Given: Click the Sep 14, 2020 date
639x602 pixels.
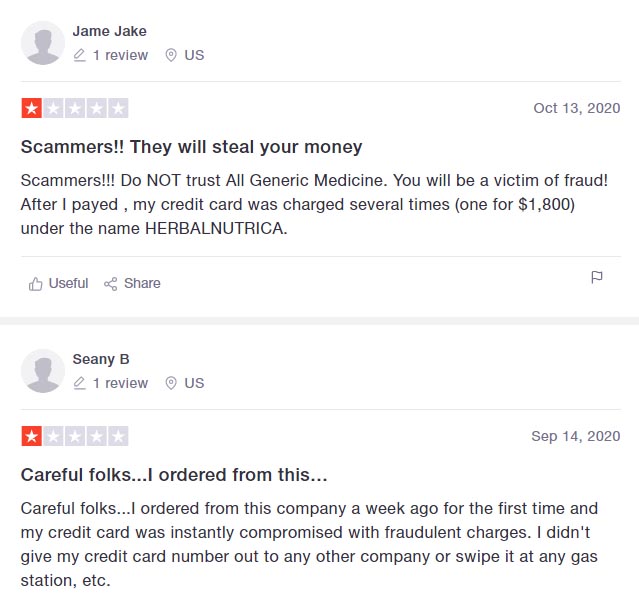Looking at the screenshot, I should 576,436.
